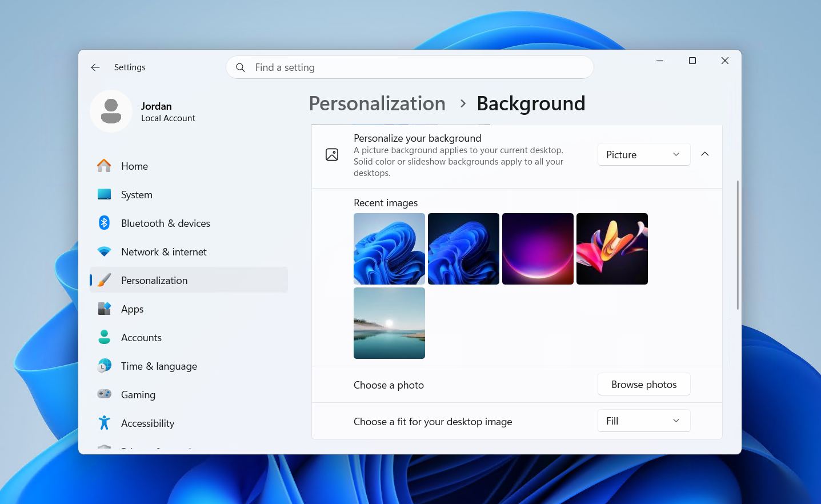
Task: Click the Choose a photo label
Action: point(389,385)
